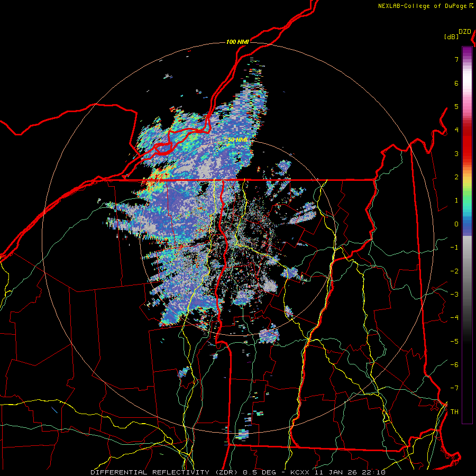Click the 100 NMI range ring label

pyautogui.click(x=237, y=42)
